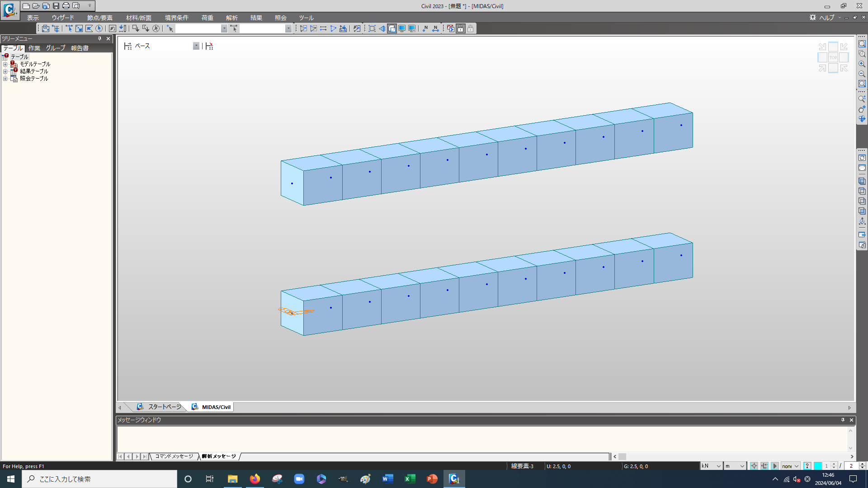
Task: Expand the 照会テーブル tree node
Action: tap(5, 79)
